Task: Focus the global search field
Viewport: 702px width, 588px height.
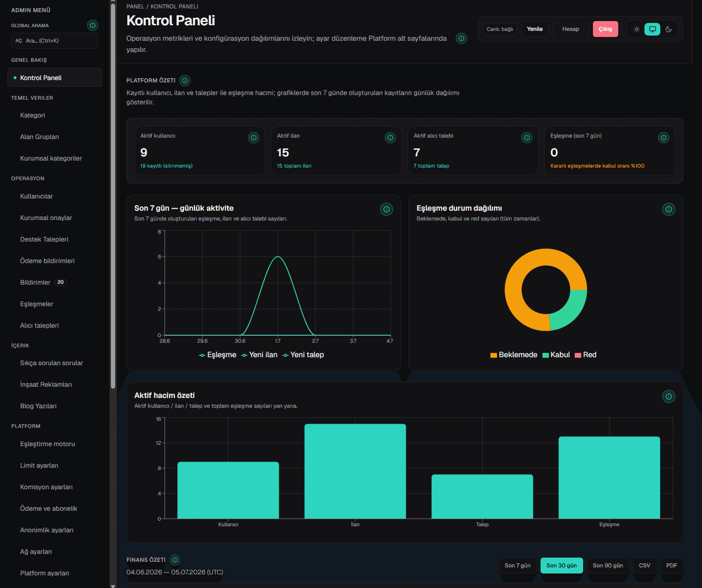Action: (55, 41)
